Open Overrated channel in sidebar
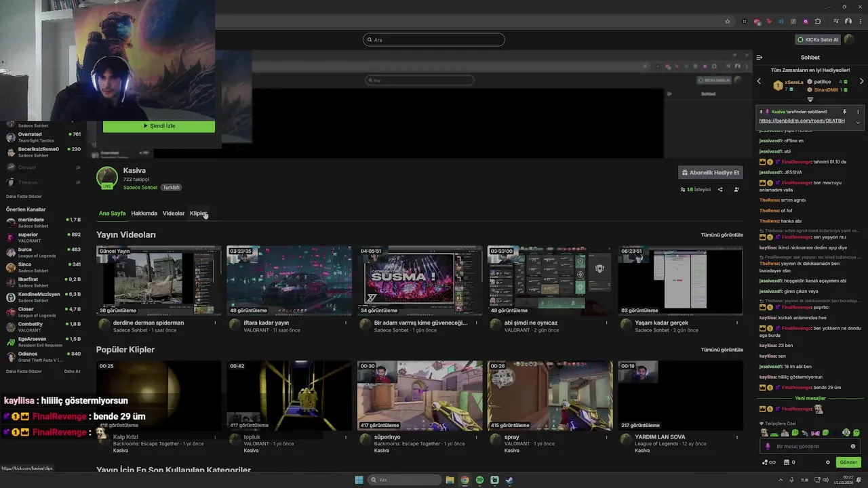This screenshot has width=868, height=488. [42, 137]
